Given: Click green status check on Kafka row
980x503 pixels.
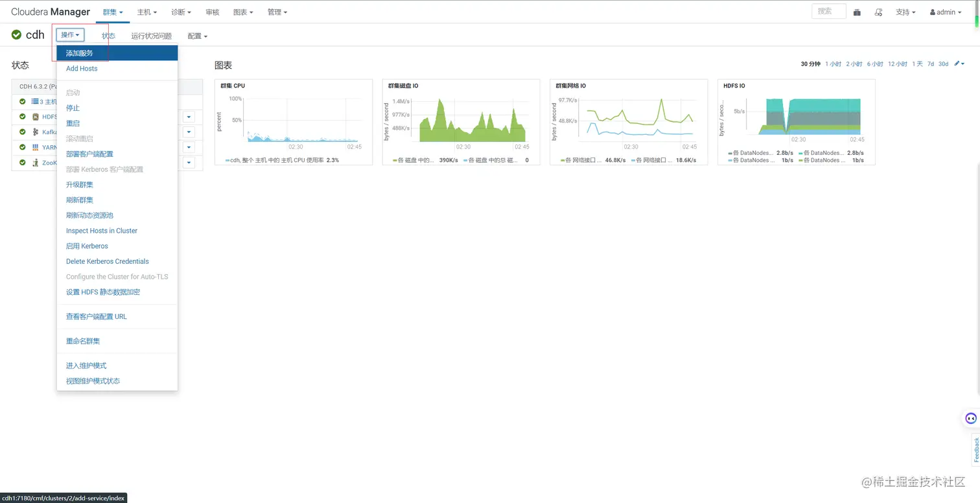Looking at the screenshot, I should coord(23,132).
